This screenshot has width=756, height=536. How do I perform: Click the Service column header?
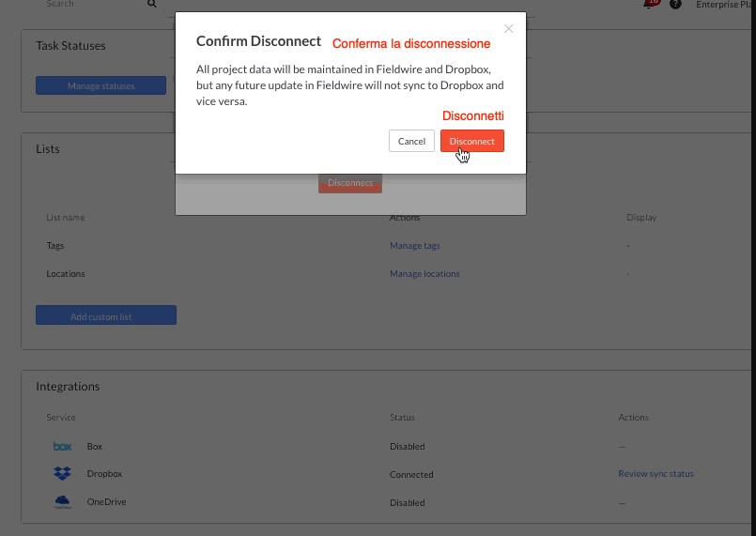pos(61,418)
